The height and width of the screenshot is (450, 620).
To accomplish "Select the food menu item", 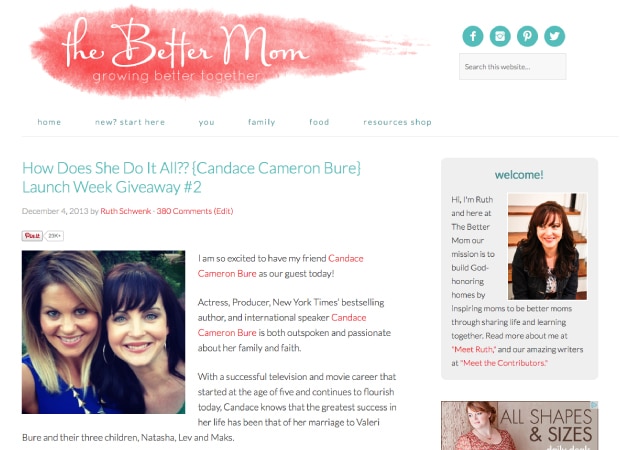I will [x=319, y=122].
